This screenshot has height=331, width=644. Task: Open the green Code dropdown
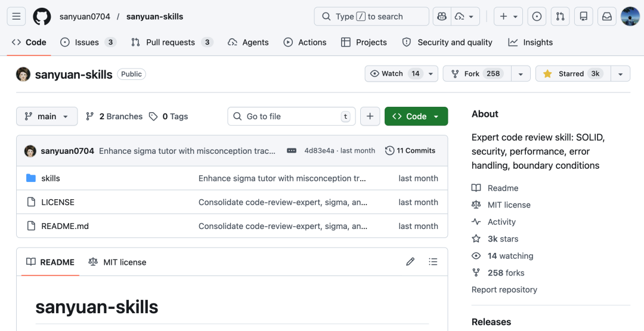click(x=416, y=116)
